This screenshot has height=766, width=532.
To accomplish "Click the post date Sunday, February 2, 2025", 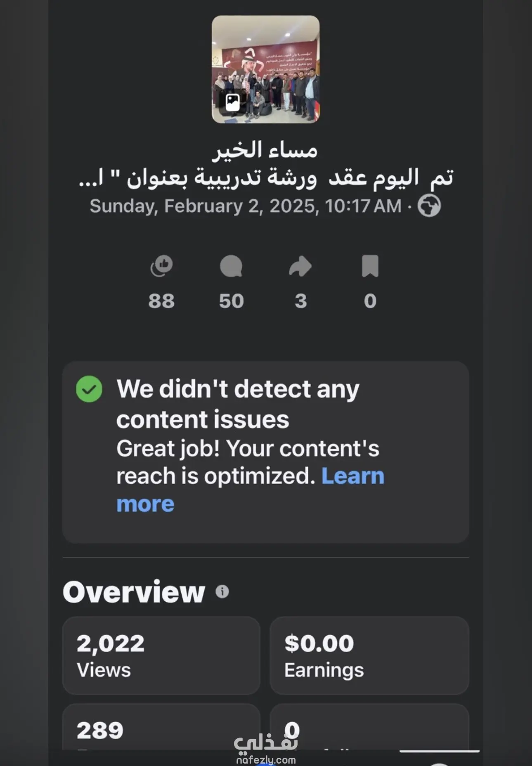I will (x=246, y=206).
